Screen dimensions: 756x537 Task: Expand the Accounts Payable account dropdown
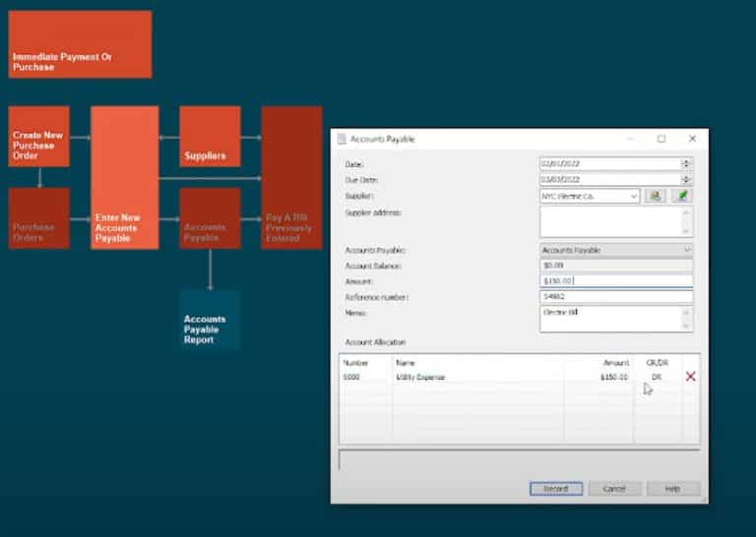coord(686,250)
